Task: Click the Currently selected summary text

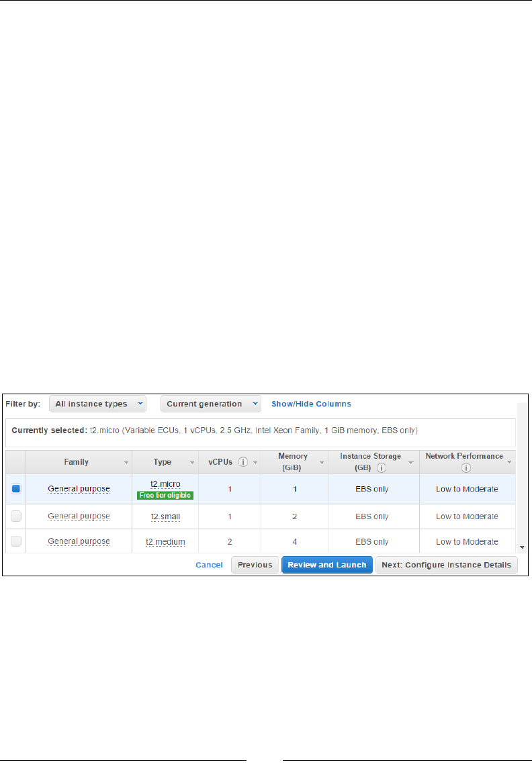Action: 214,431
